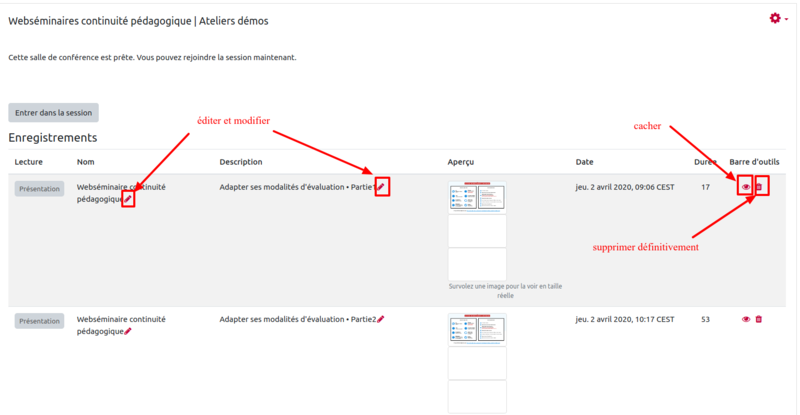Toggle visibility of the 10:17 recording

[x=745, y=320]
